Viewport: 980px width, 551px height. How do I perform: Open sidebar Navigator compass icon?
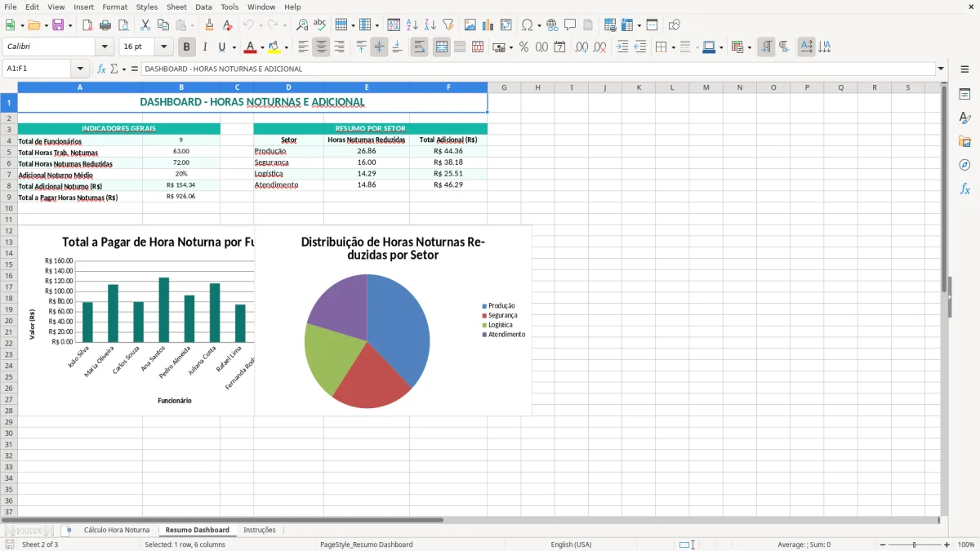point(964,165)
